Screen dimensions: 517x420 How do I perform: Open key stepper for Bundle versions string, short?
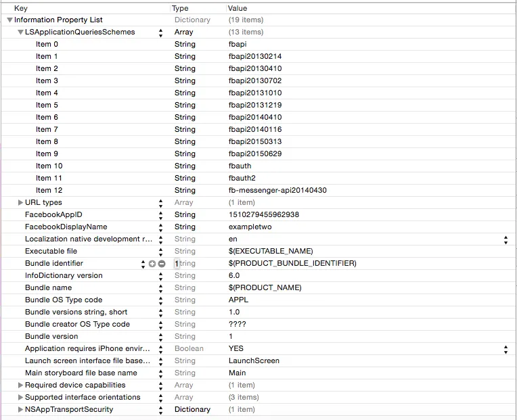160,312
